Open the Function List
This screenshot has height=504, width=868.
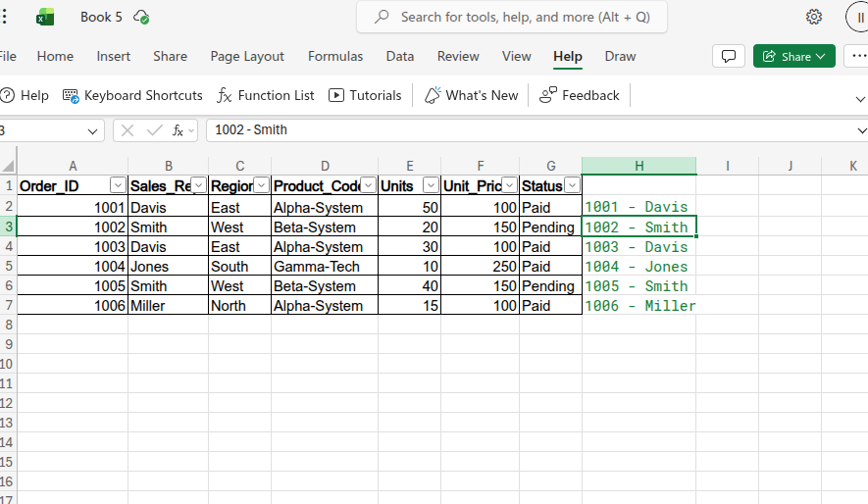265,96
